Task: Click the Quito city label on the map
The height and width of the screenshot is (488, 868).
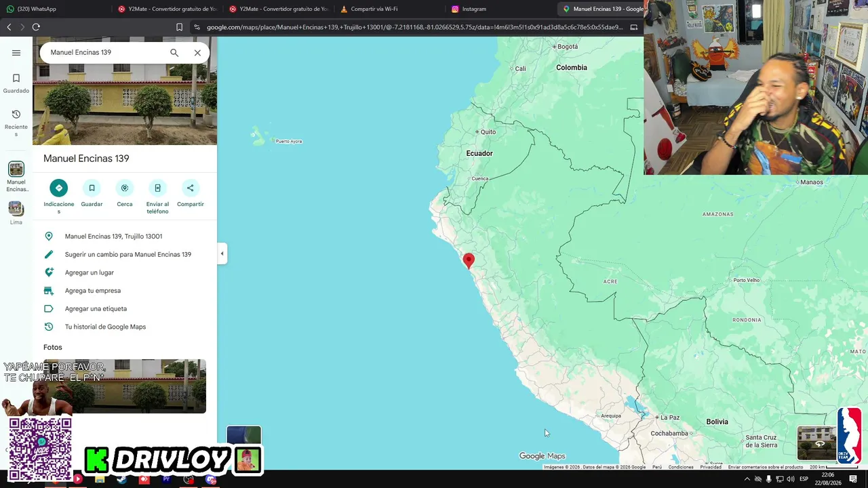Action: [x=488, y=132]
